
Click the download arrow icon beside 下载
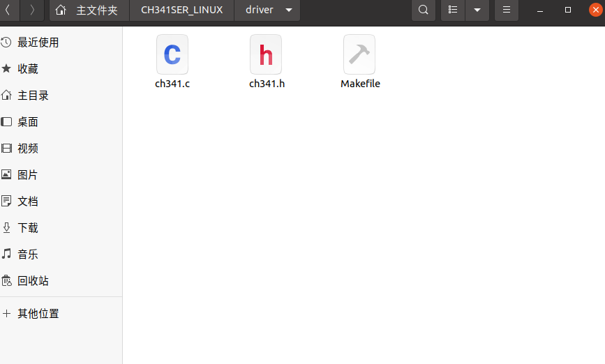tap(6, 227)
